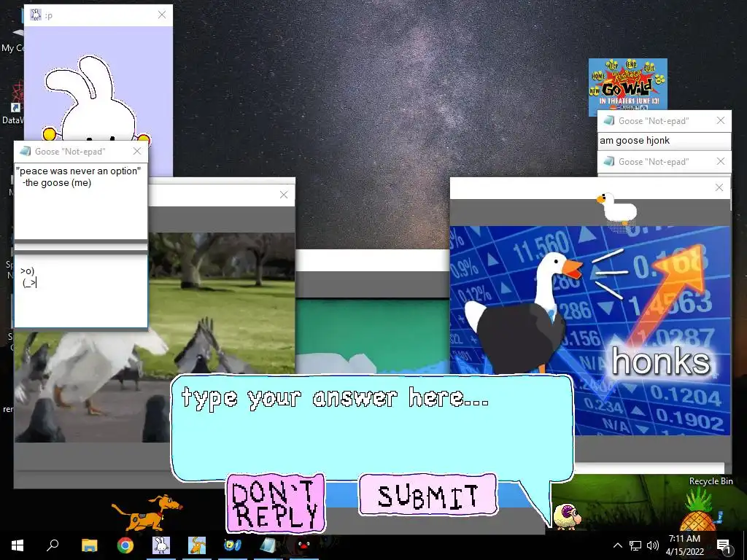Click the ASCII goose notepad text area
The height and width of the screenshot is (560, 747).
(81, 290)
